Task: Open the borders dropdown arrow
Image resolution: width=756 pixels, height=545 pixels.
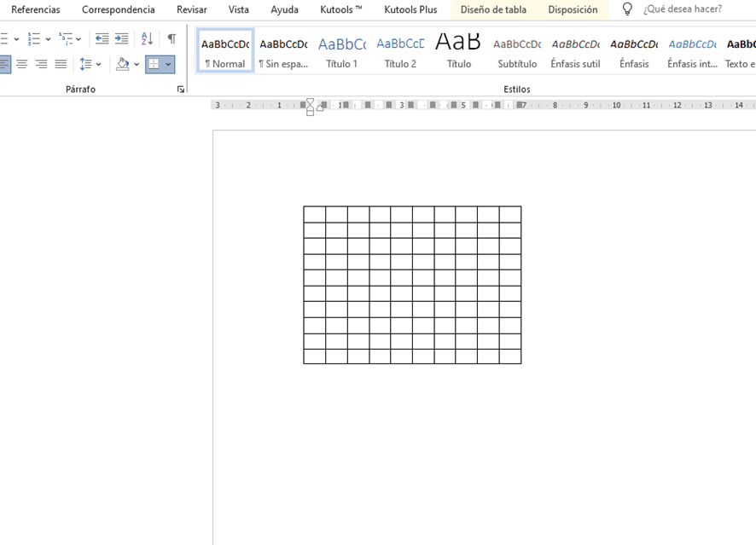Action: (168, 64)
